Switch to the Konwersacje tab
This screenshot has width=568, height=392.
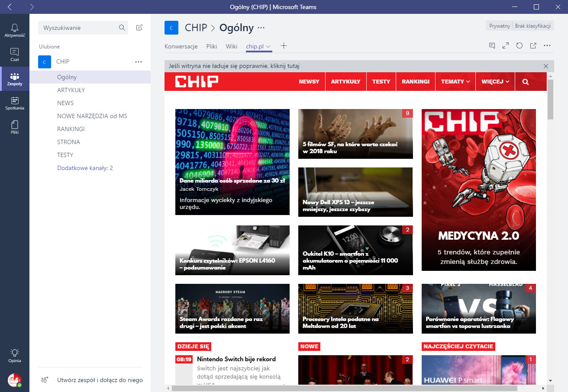181,46
